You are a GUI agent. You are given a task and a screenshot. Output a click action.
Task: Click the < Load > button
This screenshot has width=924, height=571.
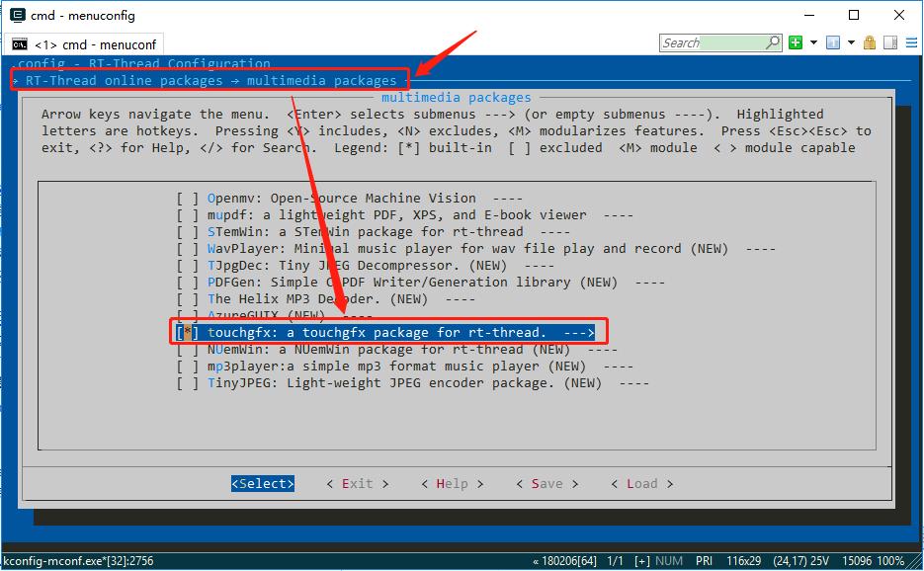(641, 484)
